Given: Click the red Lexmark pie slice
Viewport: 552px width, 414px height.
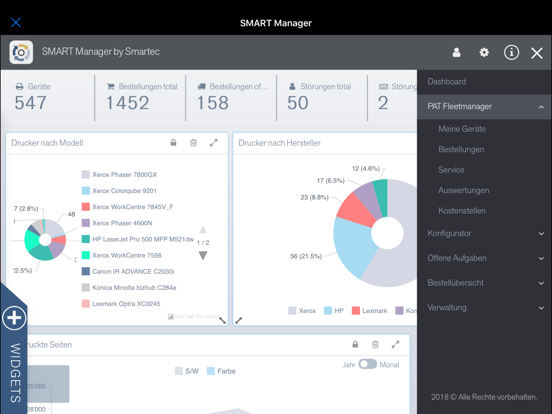Looking at the screenshot, I should point(356,211).
